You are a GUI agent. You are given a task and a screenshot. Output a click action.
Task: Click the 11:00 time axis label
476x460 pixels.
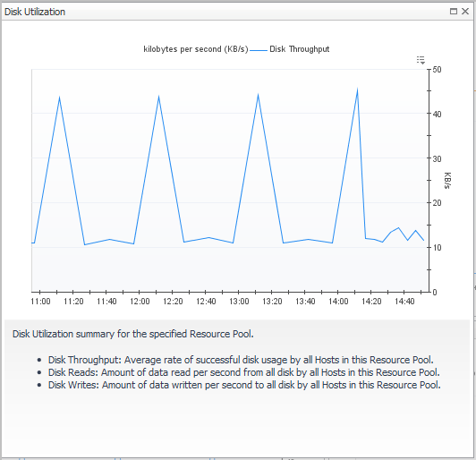tap(40, 302)
